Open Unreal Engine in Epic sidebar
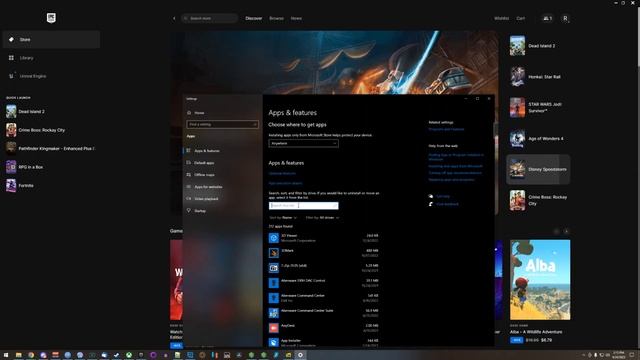 (51, 76)
